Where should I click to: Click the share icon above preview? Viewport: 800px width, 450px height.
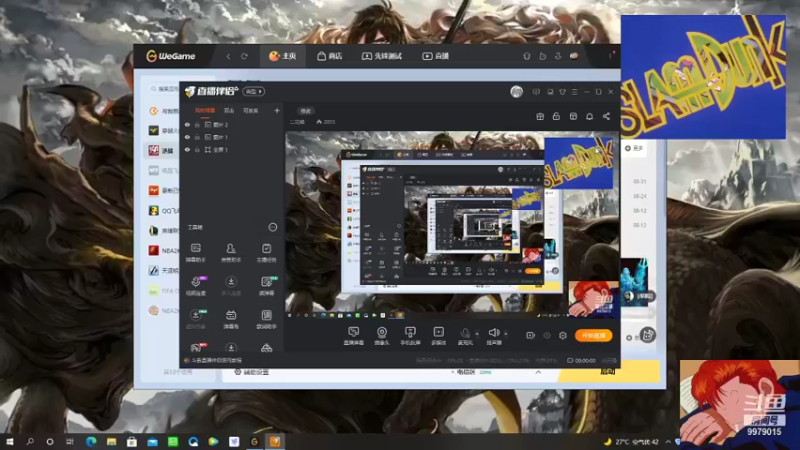tap(606, 116)
